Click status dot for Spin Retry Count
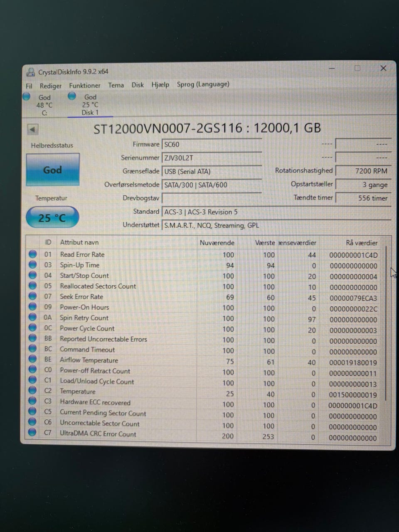The height and width of the screenshot is (532, 399). click(x=32, y=318)
